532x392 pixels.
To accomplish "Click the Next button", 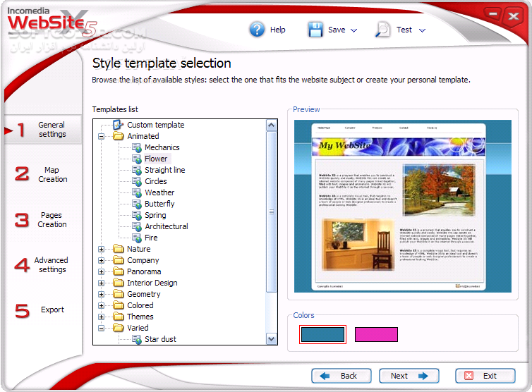I will (x=409, y=376).
